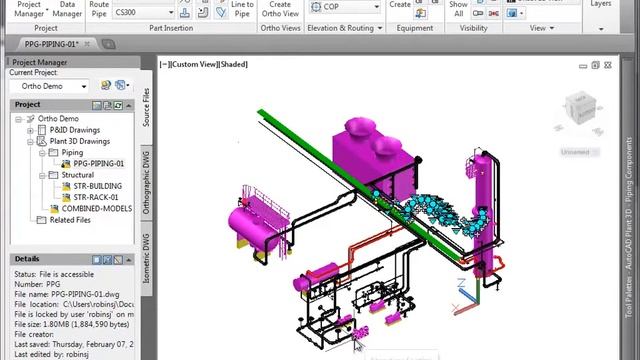Click the ViewCube navigation cube

click(x=580, y=107)
